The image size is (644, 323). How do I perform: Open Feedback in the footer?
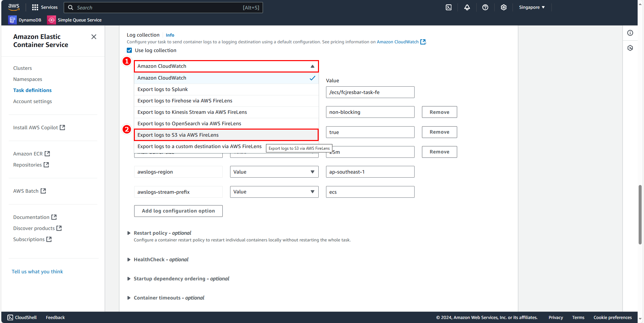[55, 318]
